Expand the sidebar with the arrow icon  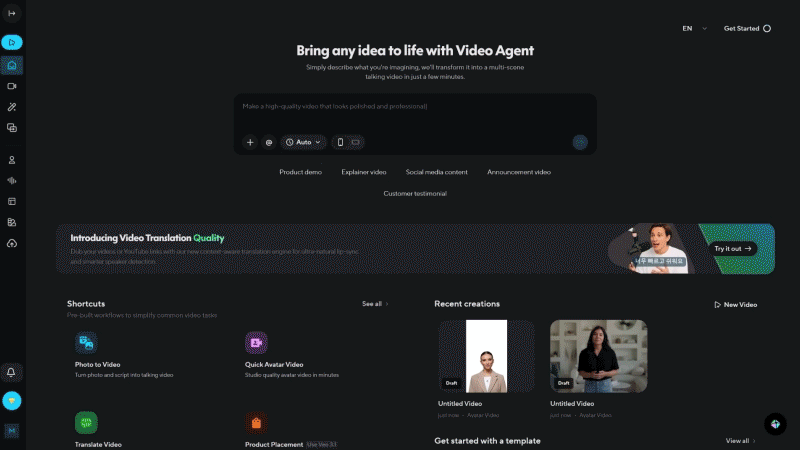(x=11, y=13)
